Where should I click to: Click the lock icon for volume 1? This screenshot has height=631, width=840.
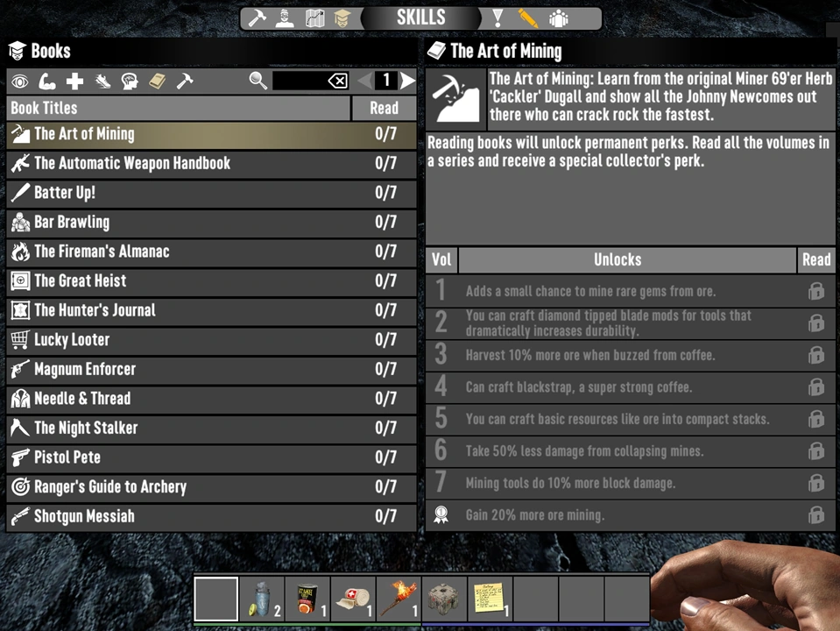click(815, 291)
